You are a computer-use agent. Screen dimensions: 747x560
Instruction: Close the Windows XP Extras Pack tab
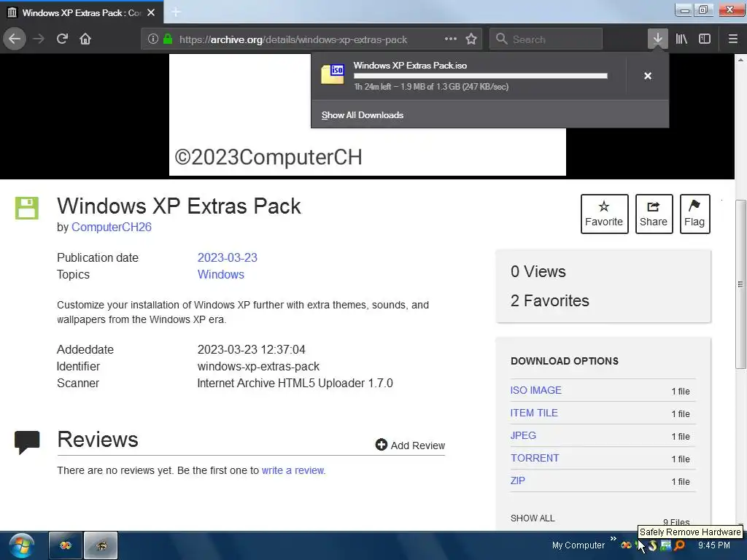pos(151,13)
